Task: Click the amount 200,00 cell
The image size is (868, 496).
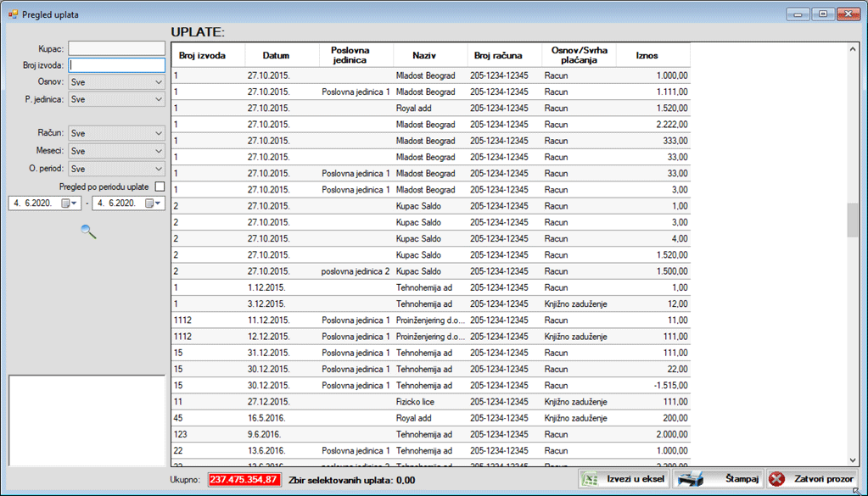Action: pyautogui.click(x=652, y=418)
